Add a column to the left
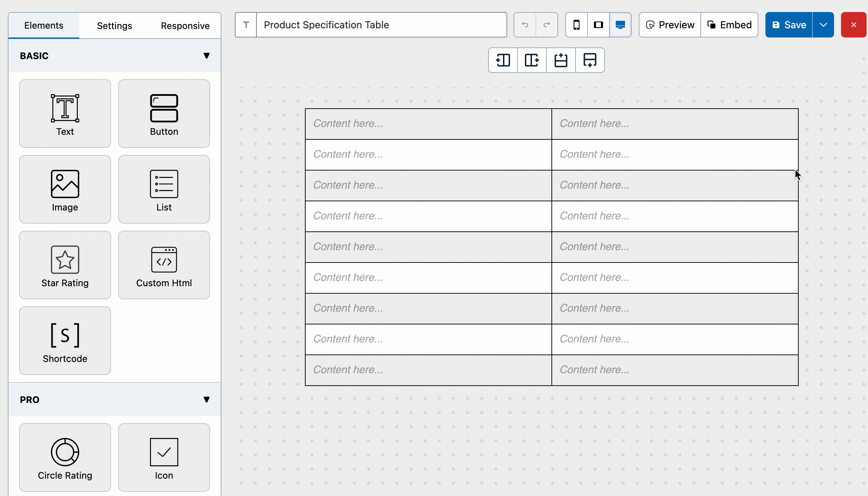Viewport: 868px width, 496px height. tap(503, 60)
